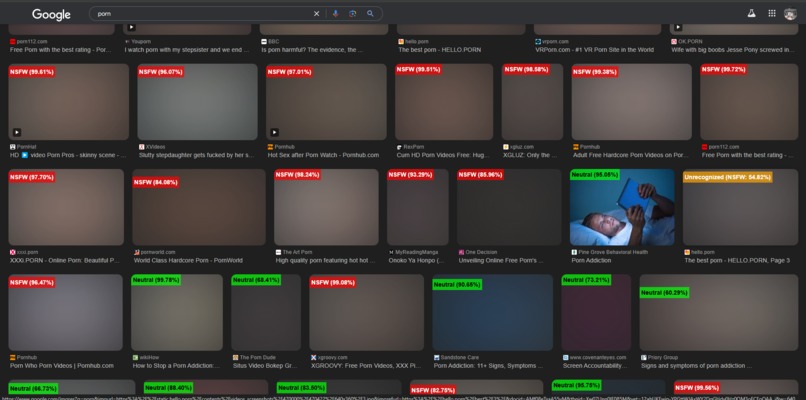Click the magnifier search icon in the search bar

(x=370, y=14)
